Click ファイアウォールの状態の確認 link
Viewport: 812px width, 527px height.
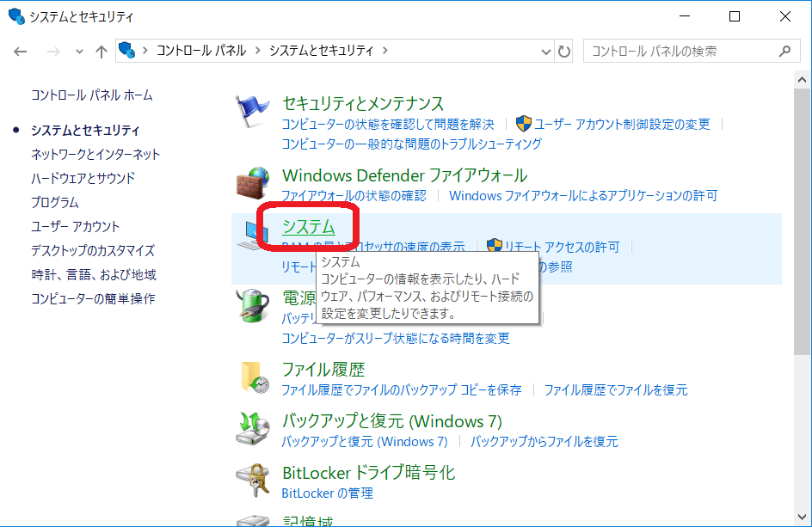354,196
